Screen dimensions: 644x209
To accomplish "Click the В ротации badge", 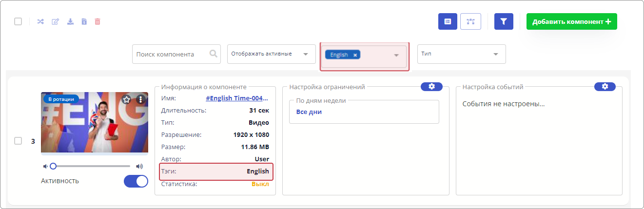I will pos(61,99).
